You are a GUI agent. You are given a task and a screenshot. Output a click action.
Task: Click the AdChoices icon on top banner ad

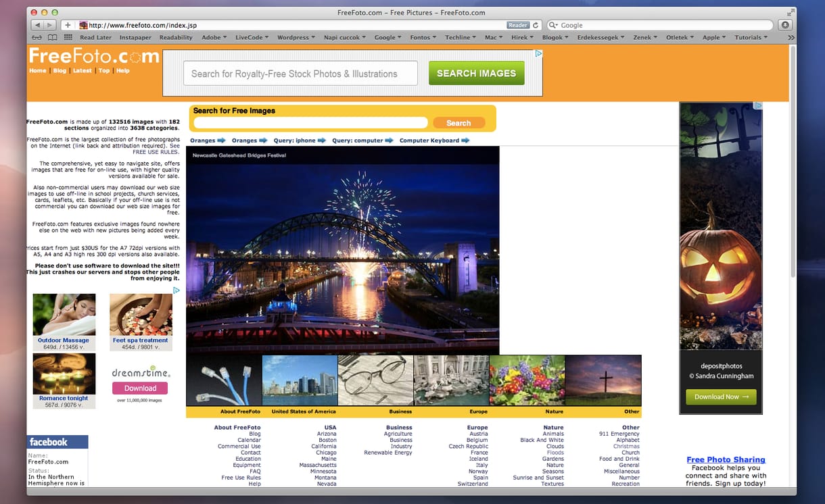pyautogui.click(x=538, y=53)
